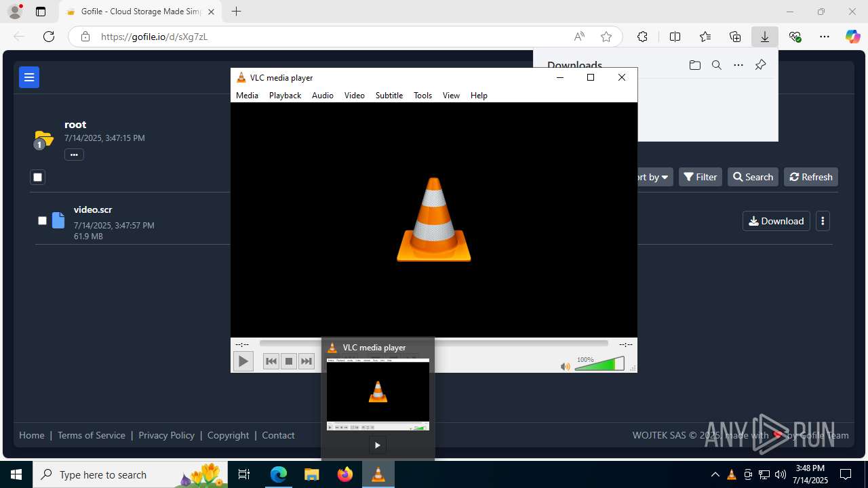Open the VLC Subtitle menu
Viewport: 868px width, 488px height.
(389, 96)
